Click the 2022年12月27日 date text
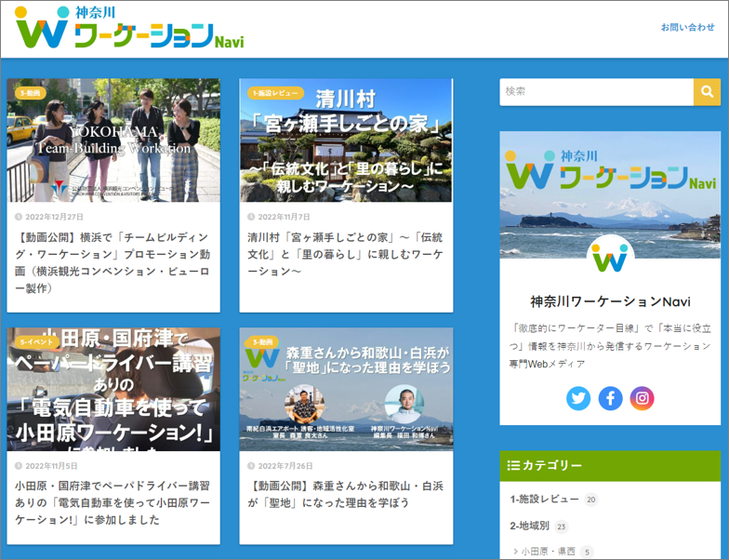 (x=54, y=217)
